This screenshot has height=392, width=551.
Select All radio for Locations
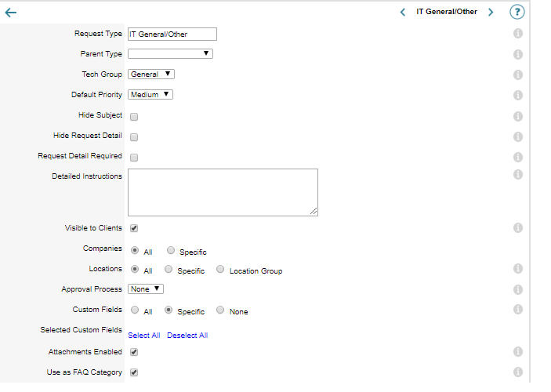(135, 269)
